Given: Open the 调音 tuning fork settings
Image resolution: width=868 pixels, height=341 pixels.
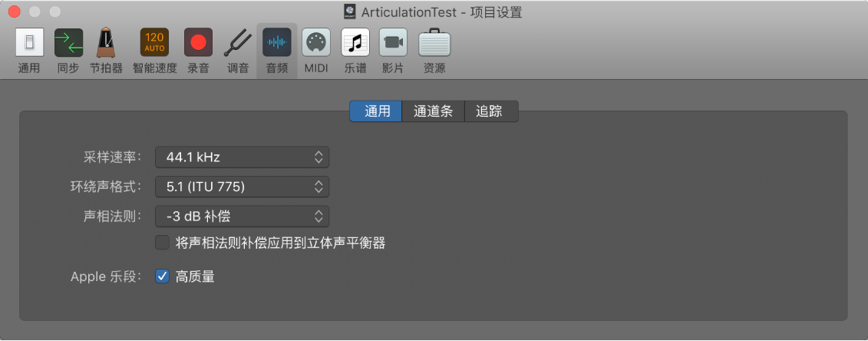Looking at the screenshot, I should tap(238, 51).
